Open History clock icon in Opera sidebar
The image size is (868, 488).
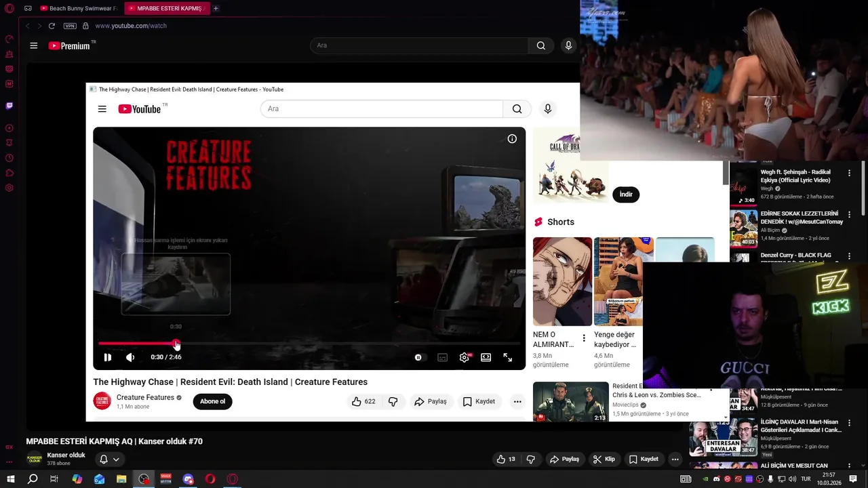[9, 158]
